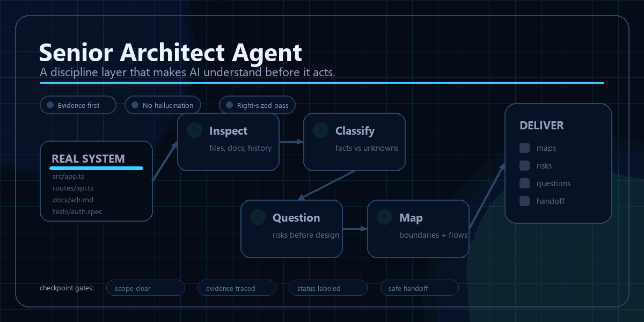Viewport: 644px width, 322px height.
Task: Click the safe handoff gate
Action: (419, 288)
